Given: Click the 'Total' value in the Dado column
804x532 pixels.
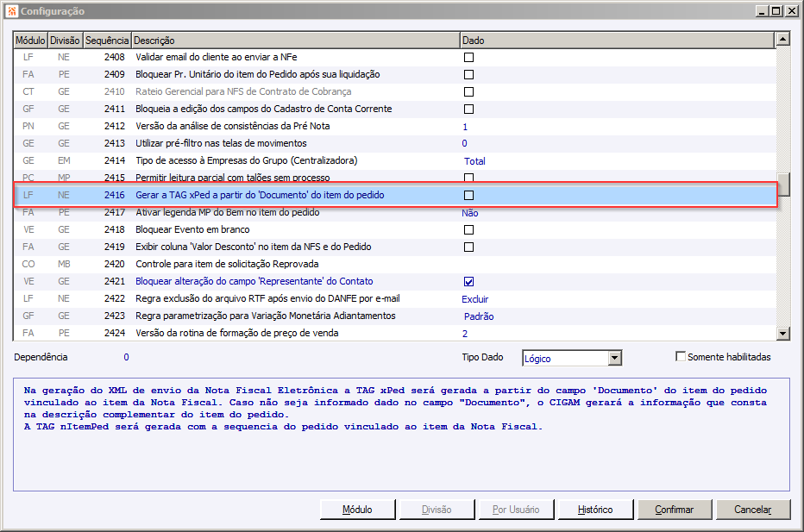Looking at the screenshot, I should click(474, 161).
